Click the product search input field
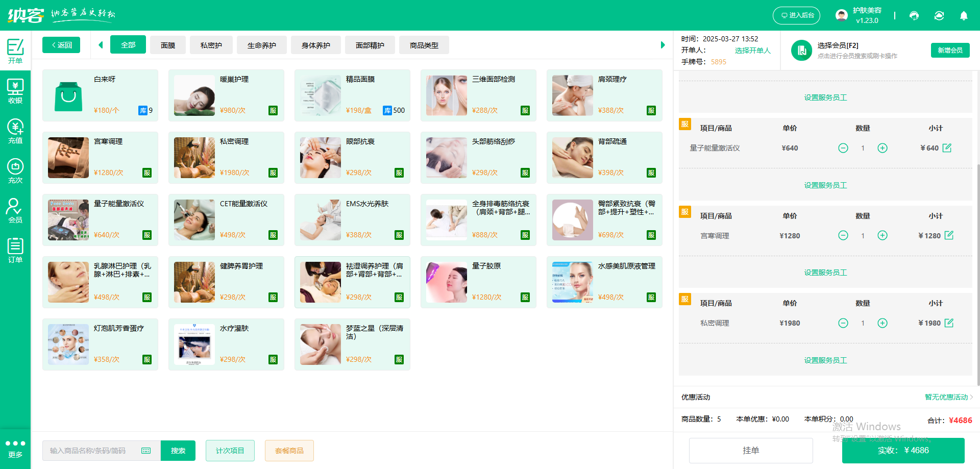 coord(102,451)
